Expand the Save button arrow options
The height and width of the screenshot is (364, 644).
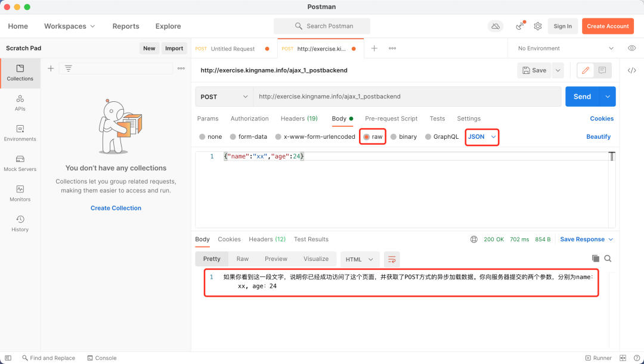click(x=558, y=70)
